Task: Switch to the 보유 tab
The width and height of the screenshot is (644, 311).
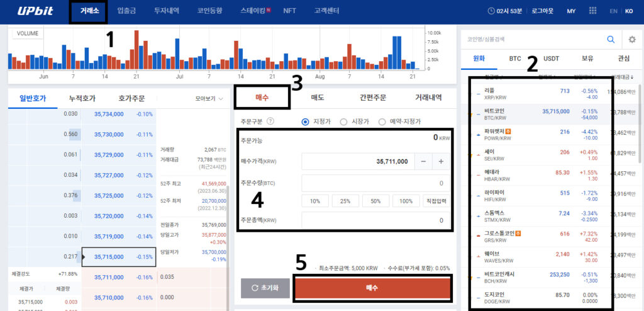Action: pyautogui.click(x=587, y=59)
